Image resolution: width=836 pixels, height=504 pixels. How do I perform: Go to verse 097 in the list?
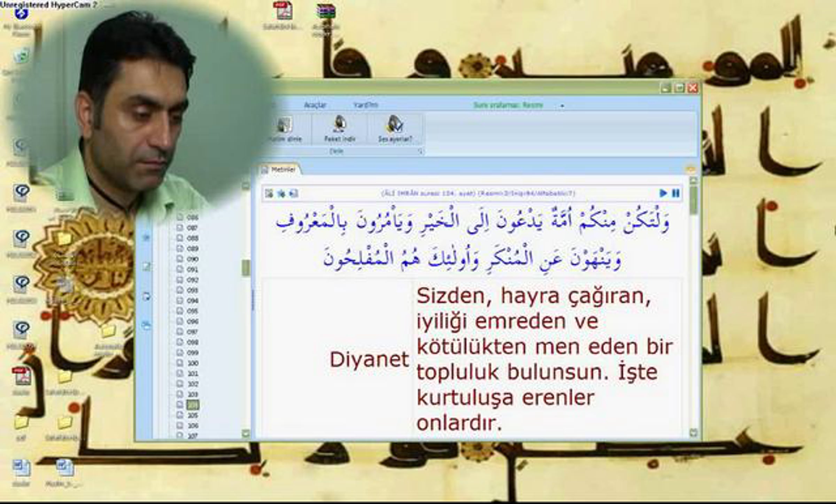click(192, 332)
